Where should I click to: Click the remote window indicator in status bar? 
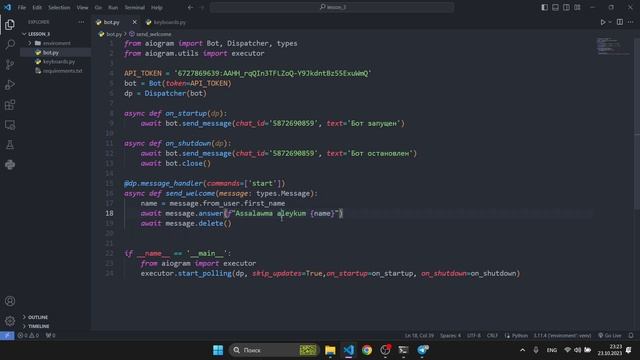pos(7,336)
